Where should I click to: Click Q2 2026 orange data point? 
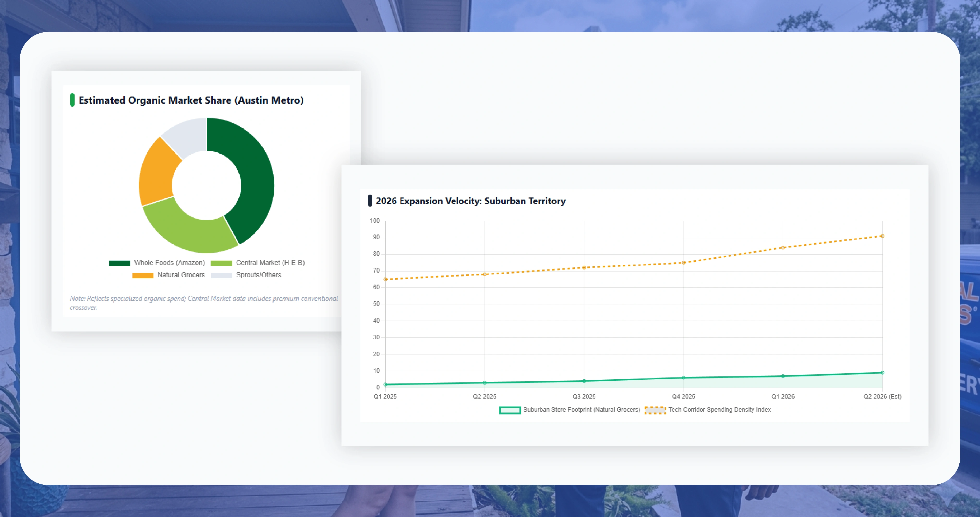click(882, 236)
